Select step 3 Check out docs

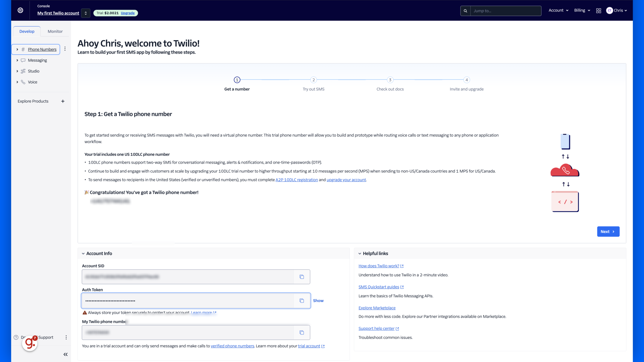[390, 80]
